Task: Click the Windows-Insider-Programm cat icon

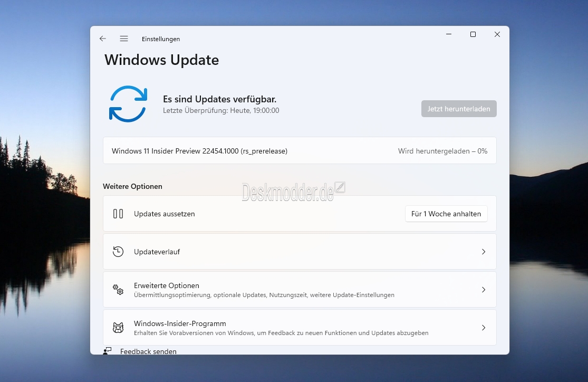Action: (x=118, y=328)
